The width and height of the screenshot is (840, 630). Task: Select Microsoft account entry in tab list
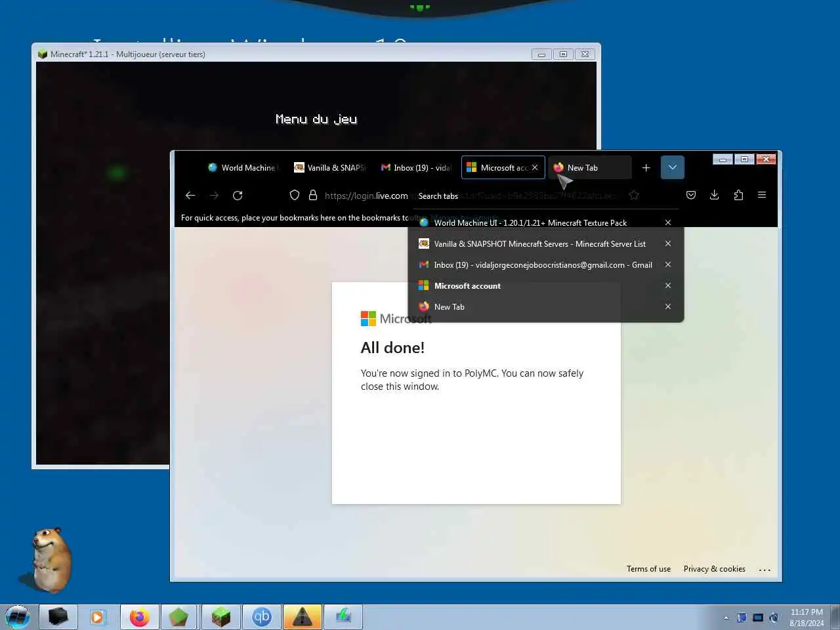coord(467,285)
